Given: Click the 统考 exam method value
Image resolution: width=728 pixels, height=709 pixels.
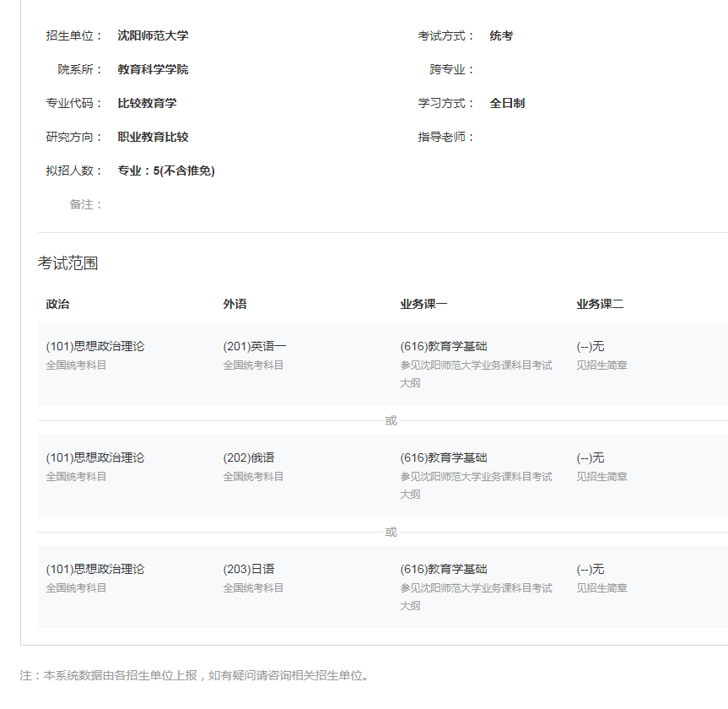Looking at the screenshot, I should 501,35.
